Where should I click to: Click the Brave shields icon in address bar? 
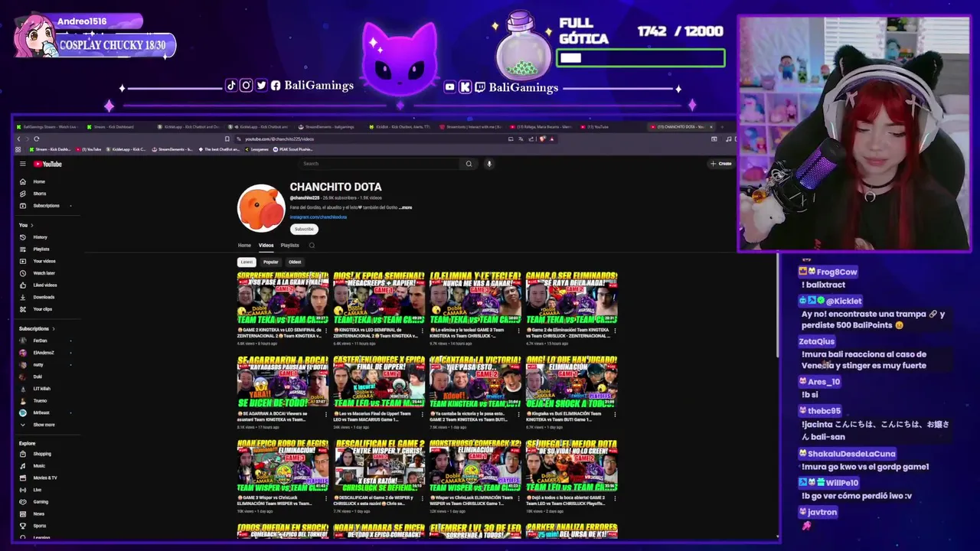pyautogui.click(x=543, y=139)
